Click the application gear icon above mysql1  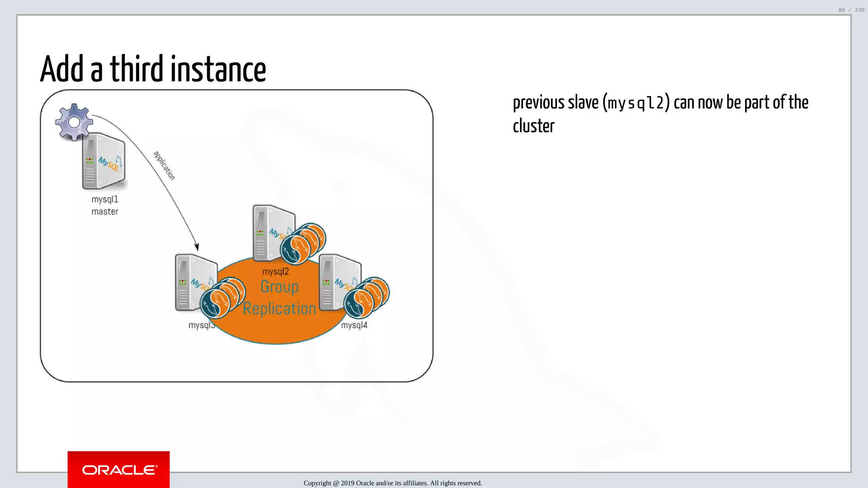pos(74,122)
